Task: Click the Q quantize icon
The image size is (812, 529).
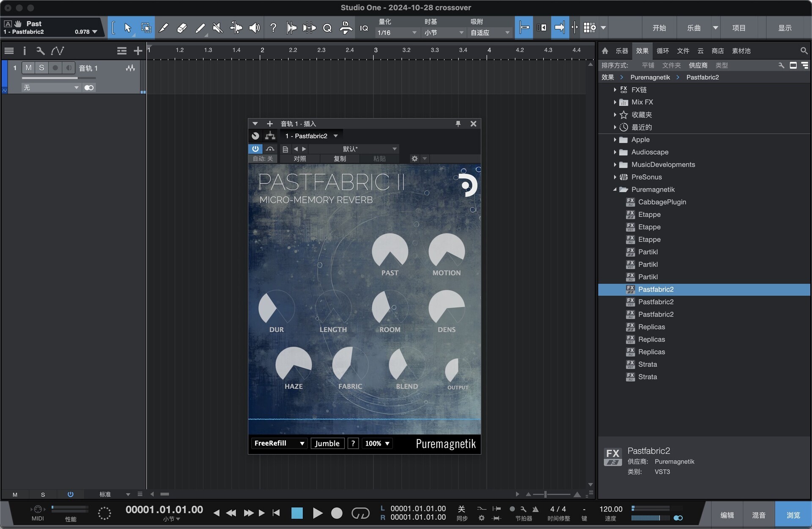Action: coord(327,28)
